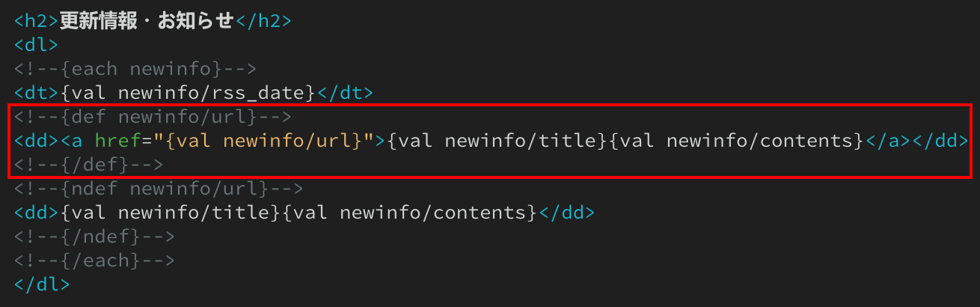Click the href value {val newinfo/url}
980x307 pixels.
[x=263, y=141]
